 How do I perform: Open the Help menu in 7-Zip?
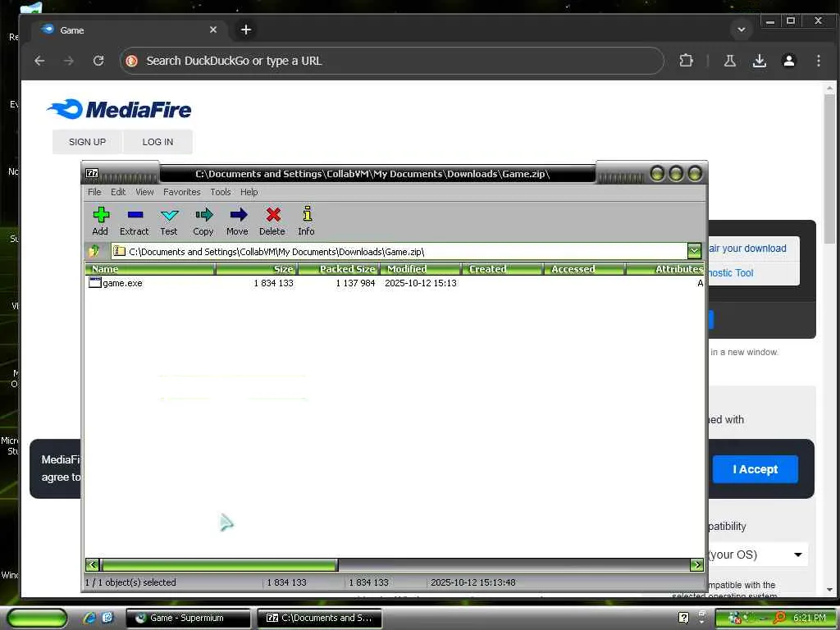[249, 192]
